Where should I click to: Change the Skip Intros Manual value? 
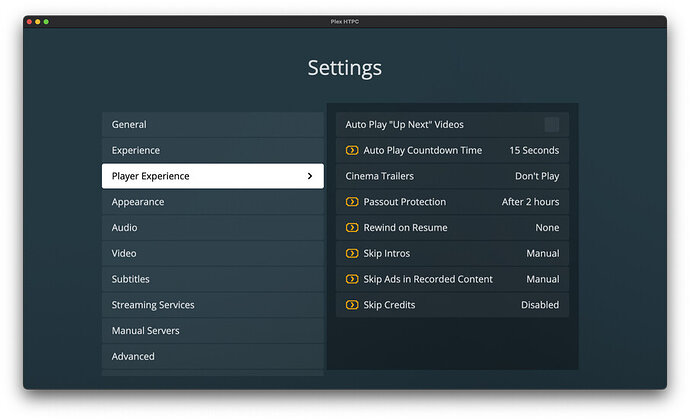coord(543,253)
